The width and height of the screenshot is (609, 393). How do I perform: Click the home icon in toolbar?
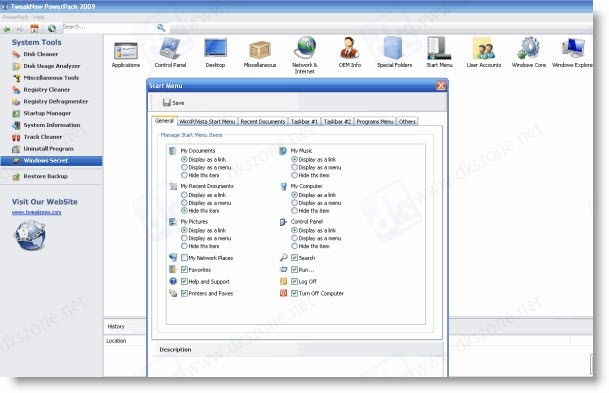click(x=35, y=28)
